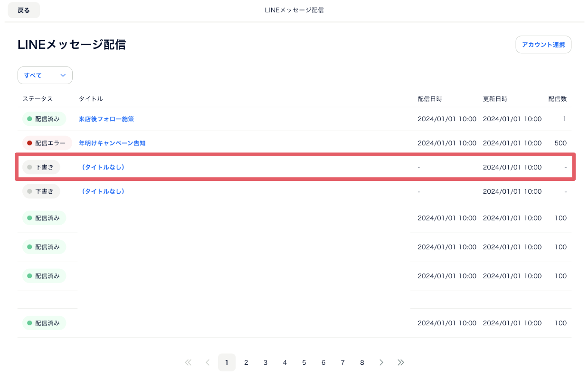The height and width of the screenshot is (379, 588).
Task: Go to previous page chevron icon
Action: tap(208, 362)
